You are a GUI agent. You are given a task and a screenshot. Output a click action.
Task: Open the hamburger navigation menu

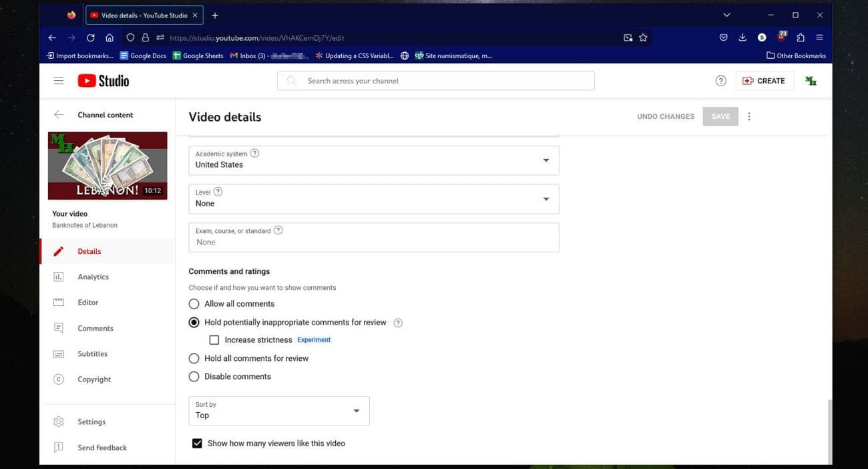pyautogui.click(x=59, y=81)
